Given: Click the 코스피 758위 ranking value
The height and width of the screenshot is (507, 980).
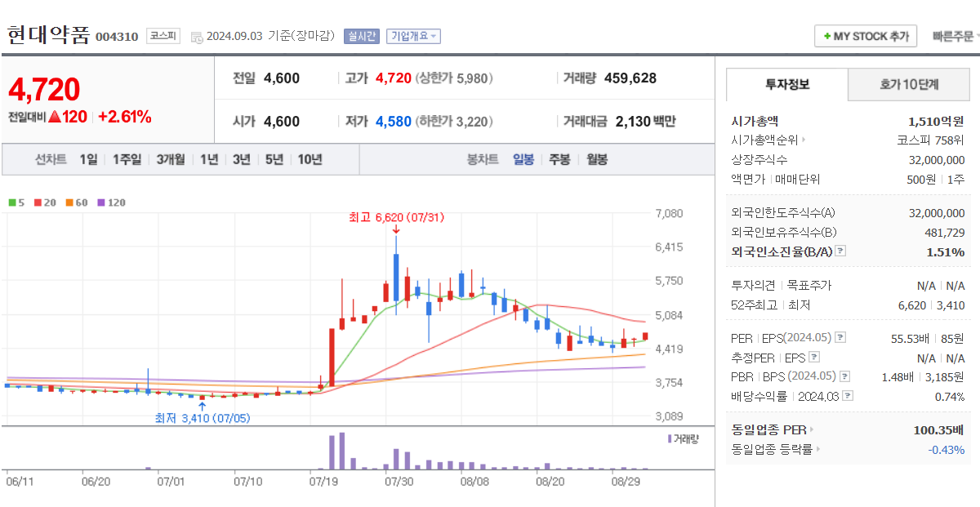Looking at the screenshot, I should [x=931, y=140].
